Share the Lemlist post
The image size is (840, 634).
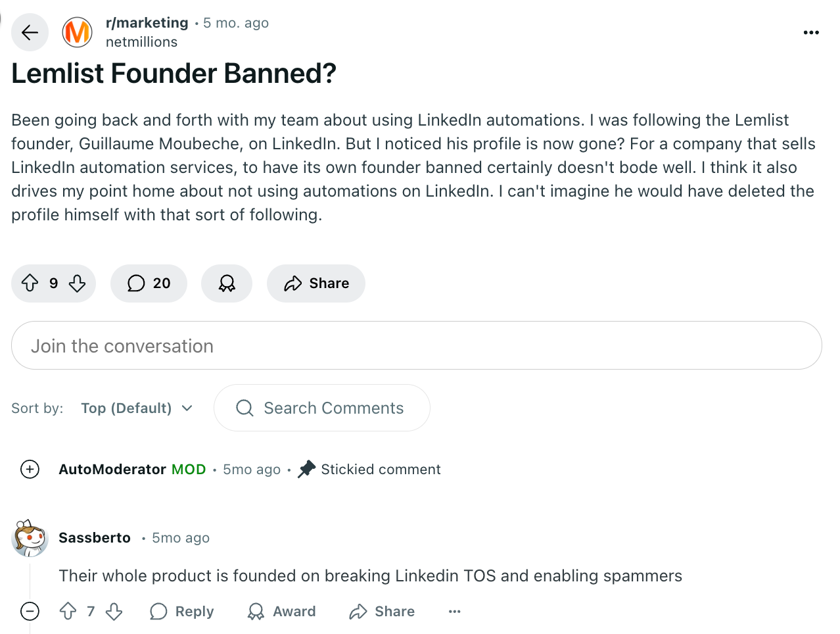[x=316, y=283]
